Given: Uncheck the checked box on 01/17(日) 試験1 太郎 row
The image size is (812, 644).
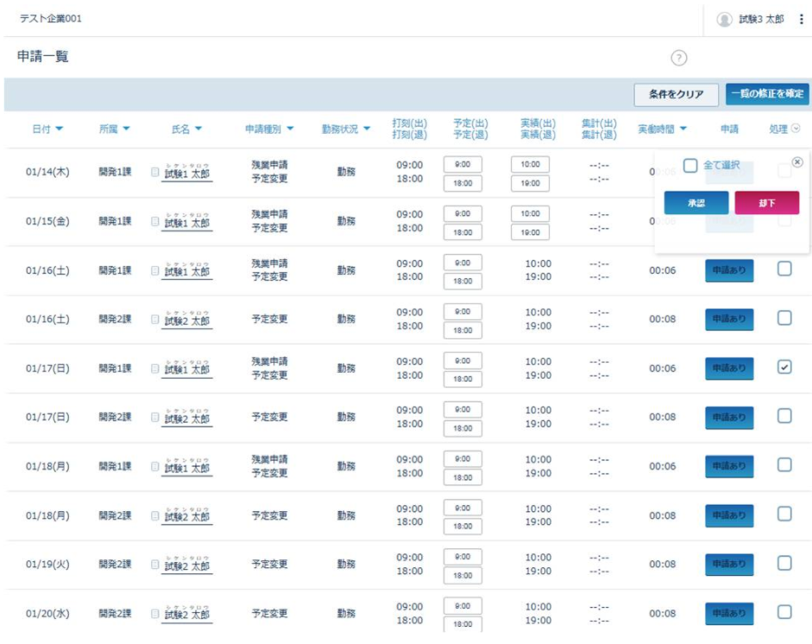Looking at the screenshot, I should point(784,367).
